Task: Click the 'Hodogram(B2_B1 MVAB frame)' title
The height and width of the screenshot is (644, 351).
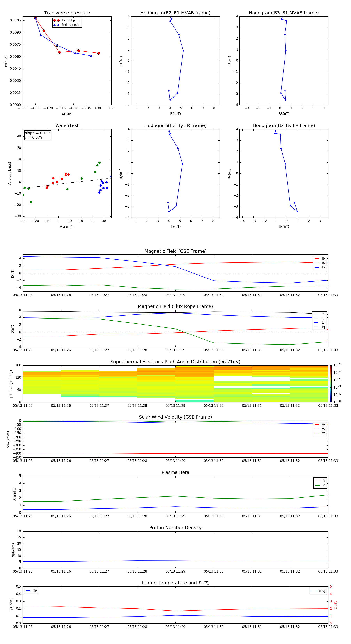Action: pyautogui.click(x=175, y=13)
